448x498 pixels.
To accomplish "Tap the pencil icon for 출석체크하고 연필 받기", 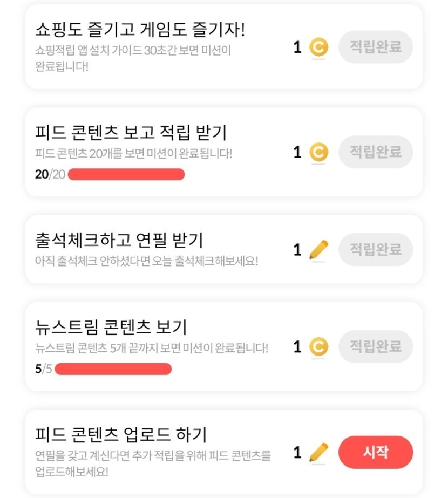I will coord(318,250).
